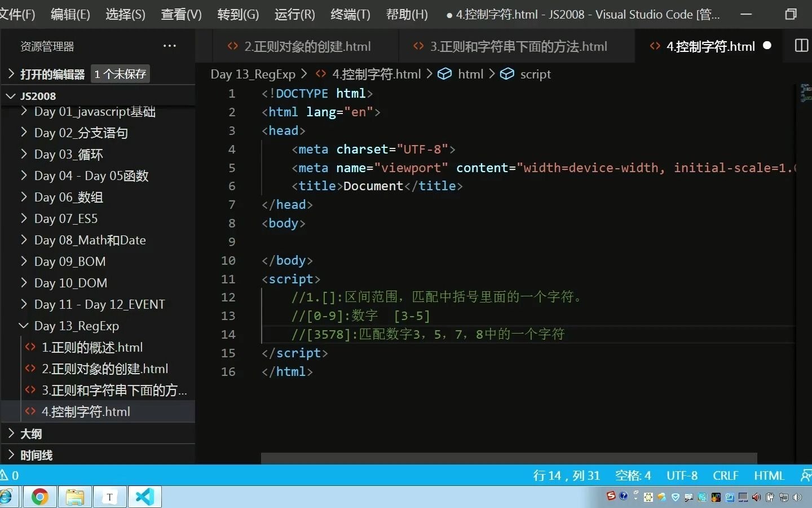Collapse the JS2008 workspace folder
The height and width of the screenshot is (508, 812).
[10, 96]
